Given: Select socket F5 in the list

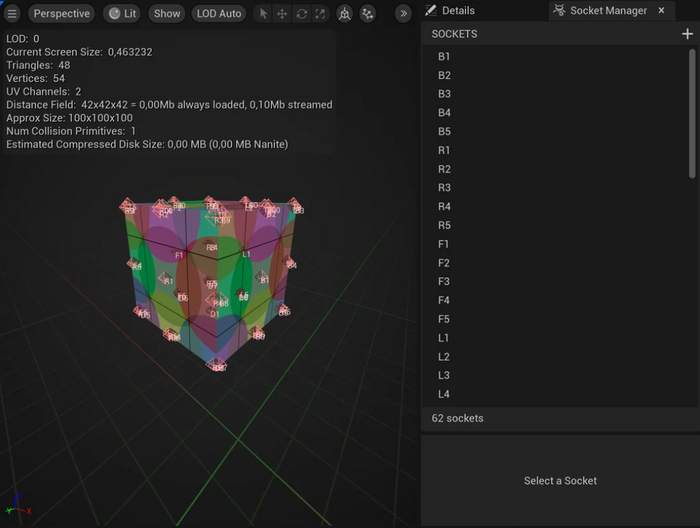Looking at the screenshot, I should [x=444, y=319].
